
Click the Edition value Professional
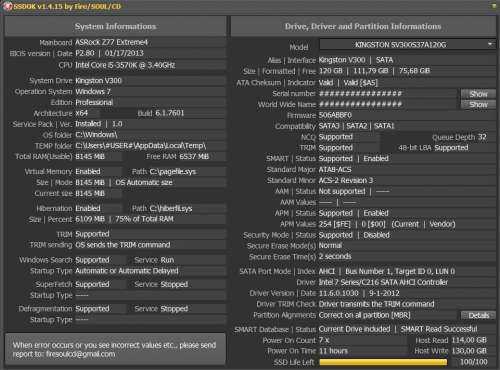pyautogui.click(x=94, y=102)
